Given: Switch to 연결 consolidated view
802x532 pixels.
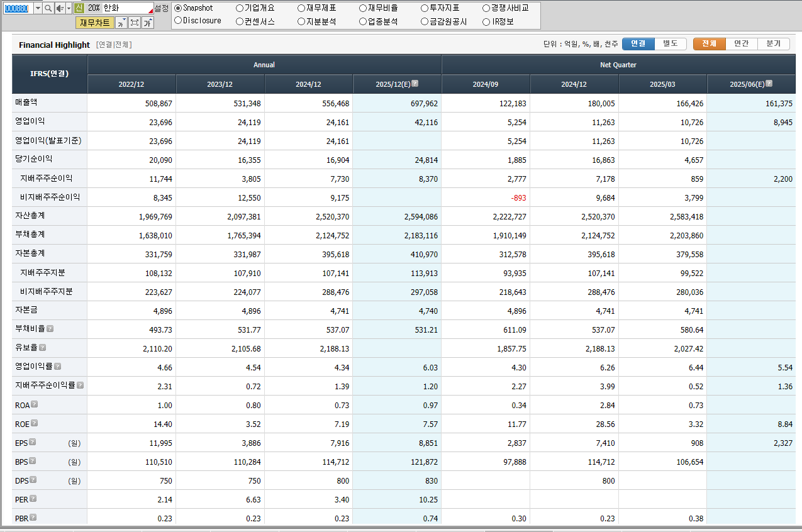Looking at the screenshot, I should click(x=638, y=44).
